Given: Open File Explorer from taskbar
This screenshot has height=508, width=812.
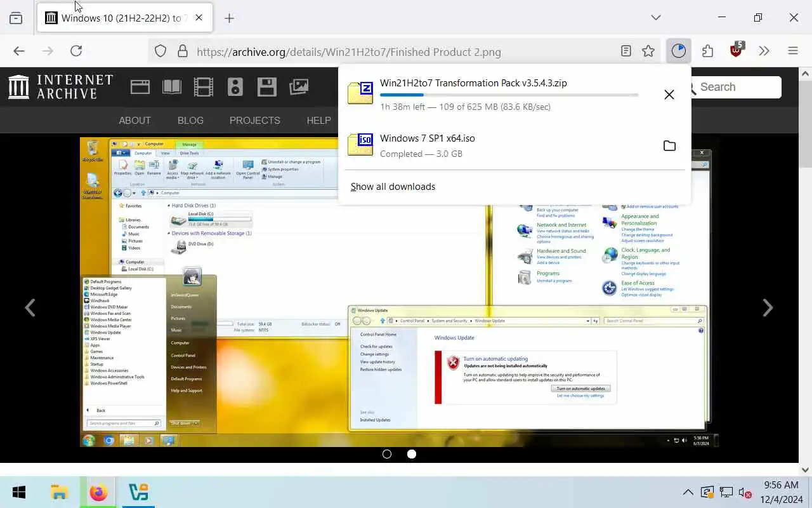Looking at the screenshot, I should point(59,492).
